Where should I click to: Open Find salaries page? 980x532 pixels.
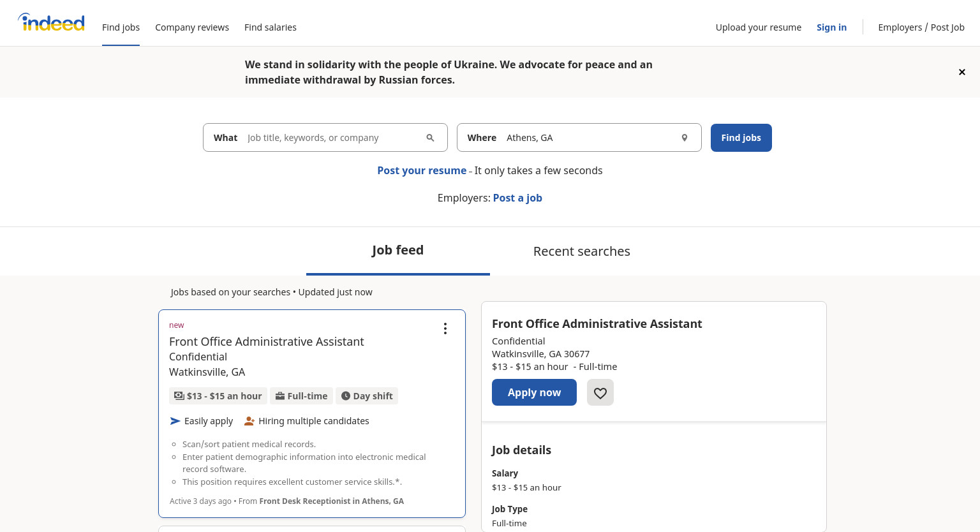(271, 27)
